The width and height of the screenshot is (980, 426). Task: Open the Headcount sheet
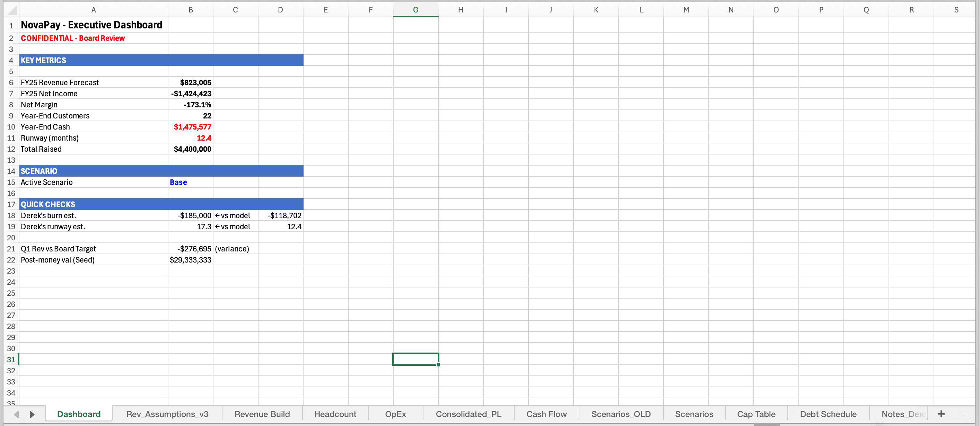tap(335, 414)
